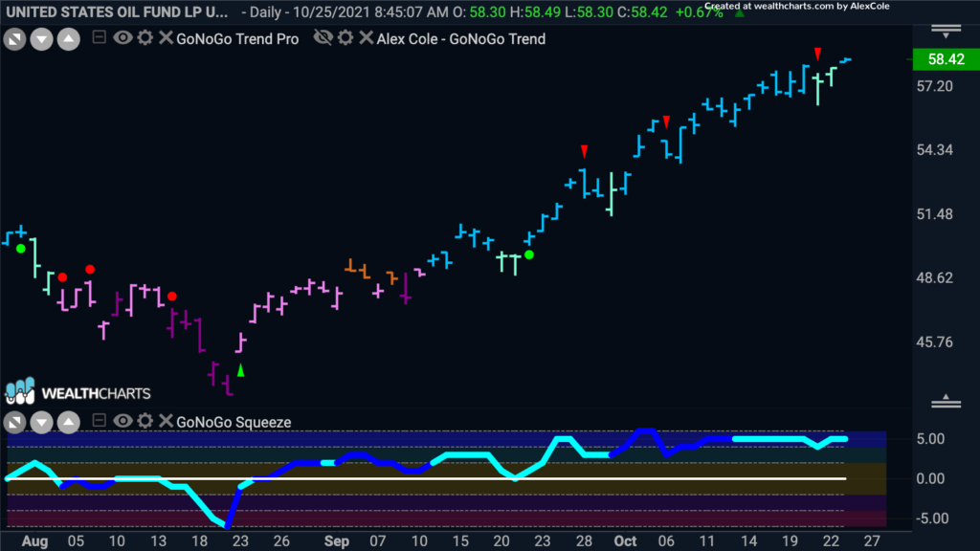Click the red dot near Aug 17
The height and width of the screenshot is (551, 980).
[172, 297]
